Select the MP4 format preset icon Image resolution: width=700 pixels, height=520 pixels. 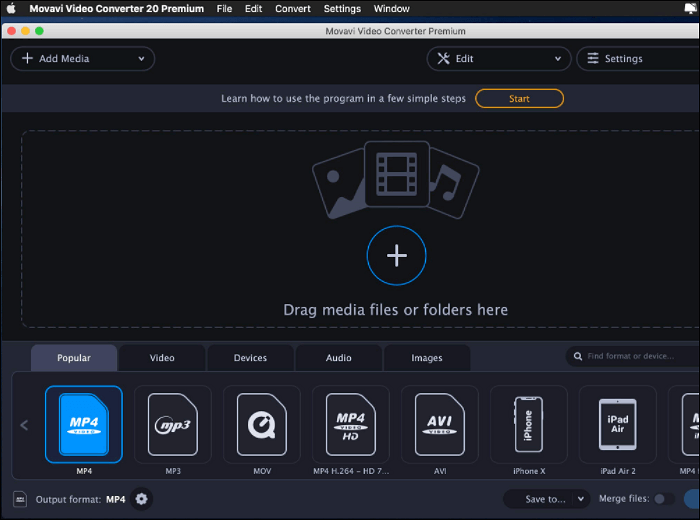click(x=84, y=424)
